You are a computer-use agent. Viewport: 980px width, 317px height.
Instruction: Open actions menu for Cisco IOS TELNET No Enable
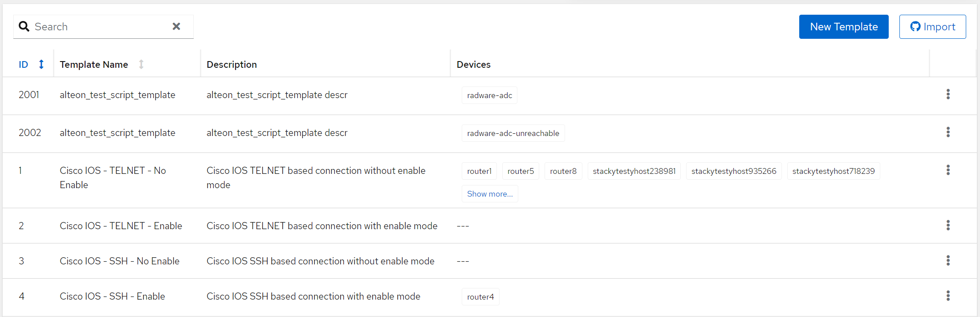coord(948,170)
